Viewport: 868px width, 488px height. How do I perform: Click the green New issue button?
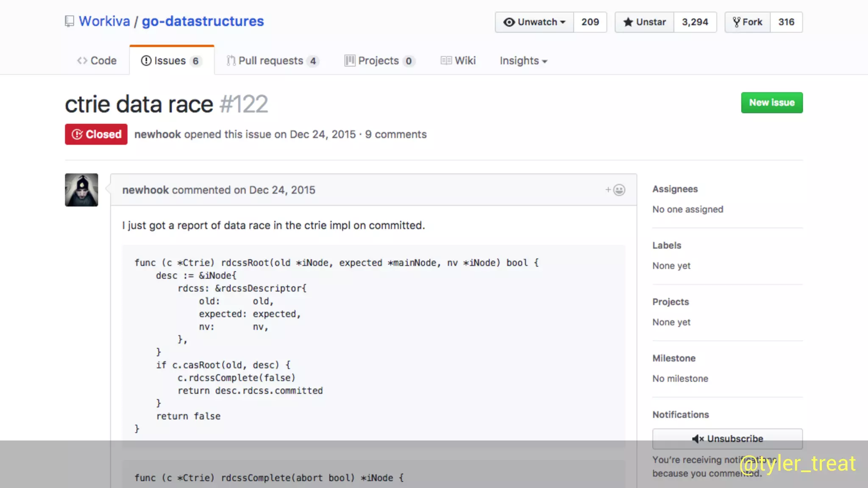tap(771, 103)
